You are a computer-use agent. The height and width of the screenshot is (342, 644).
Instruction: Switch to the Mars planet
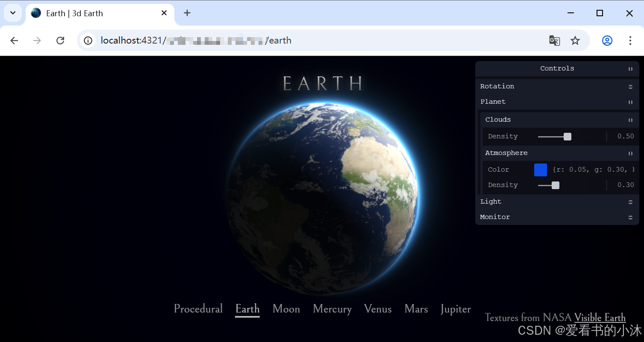coord(416,309)
